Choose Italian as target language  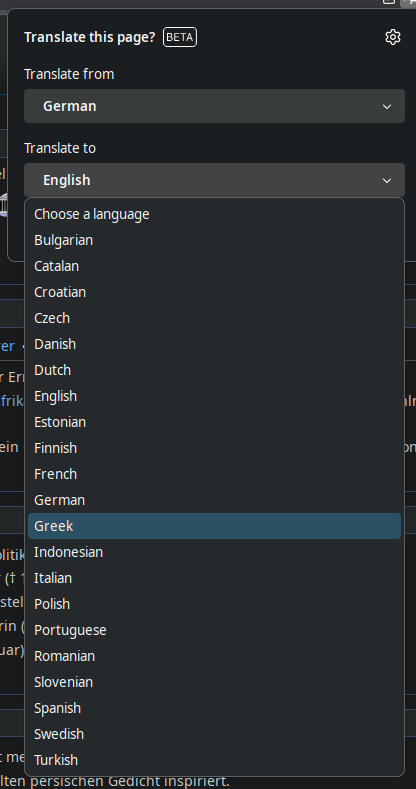[x=214, y=578]
